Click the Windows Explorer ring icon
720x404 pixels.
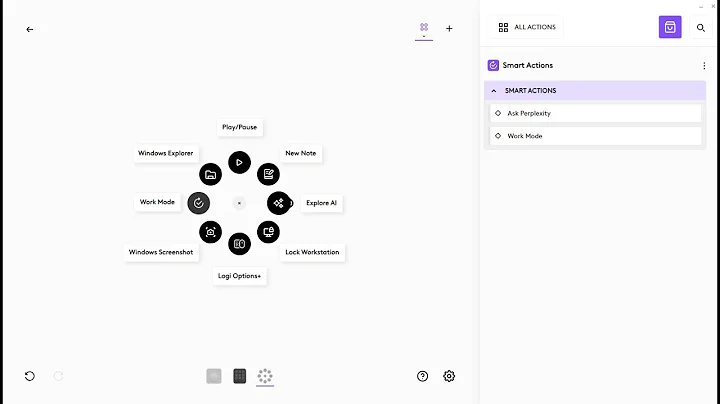click(x=210, y=174)
